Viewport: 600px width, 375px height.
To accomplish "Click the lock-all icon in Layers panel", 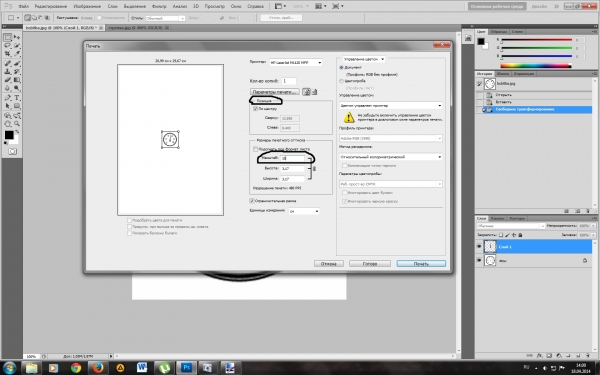I will tap(520, 235).
